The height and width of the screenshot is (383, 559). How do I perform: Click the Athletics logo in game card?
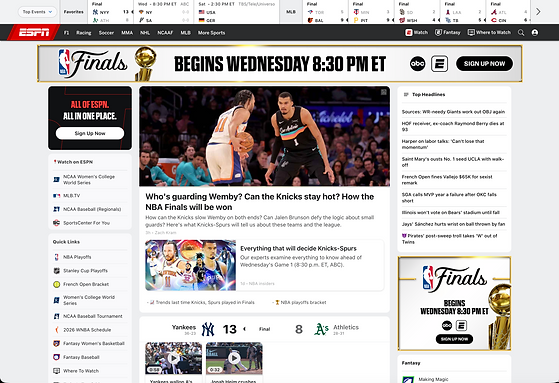coord(321,329)
